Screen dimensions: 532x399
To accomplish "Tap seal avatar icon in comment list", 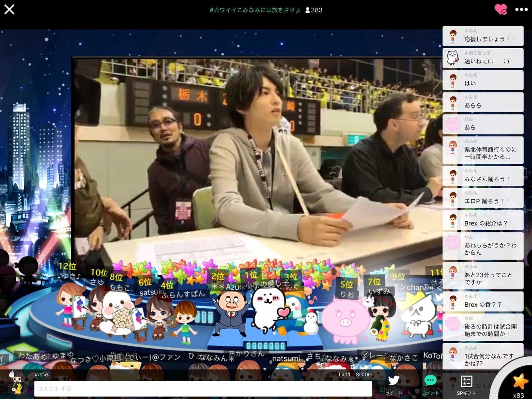I will (453, 58).
